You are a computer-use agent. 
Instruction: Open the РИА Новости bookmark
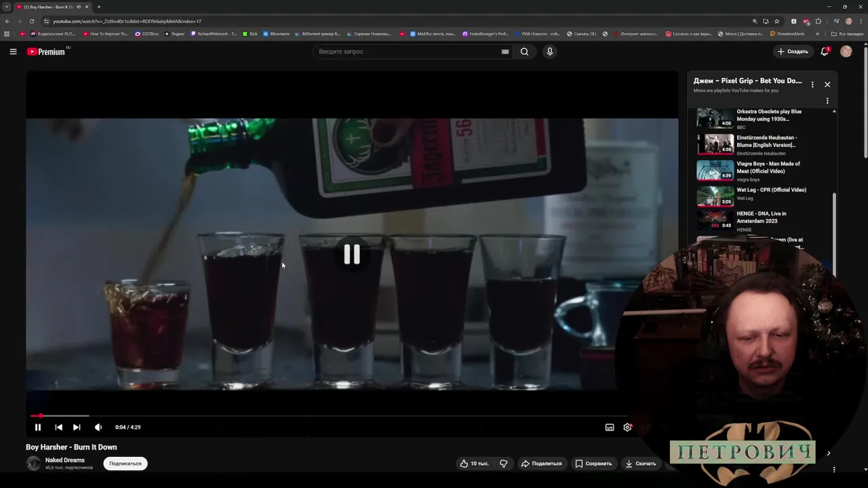(x=537, y=34)
